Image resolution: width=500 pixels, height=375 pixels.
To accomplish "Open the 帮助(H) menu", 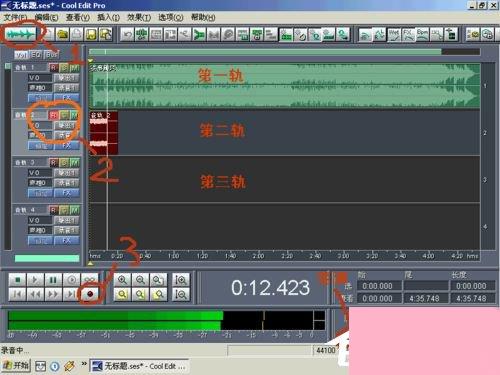I will [x=203, y=17].
